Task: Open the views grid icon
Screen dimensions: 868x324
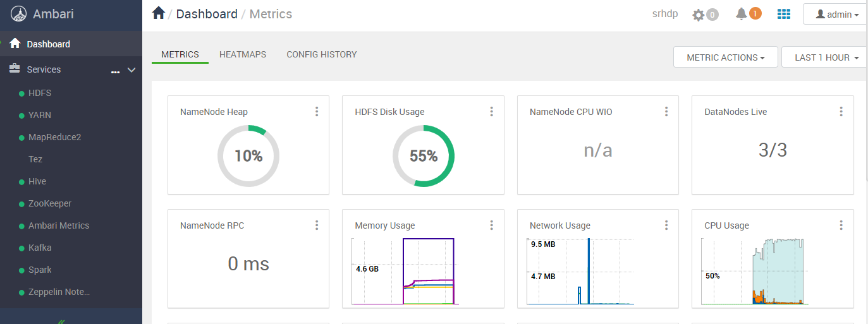Action: 784,14
